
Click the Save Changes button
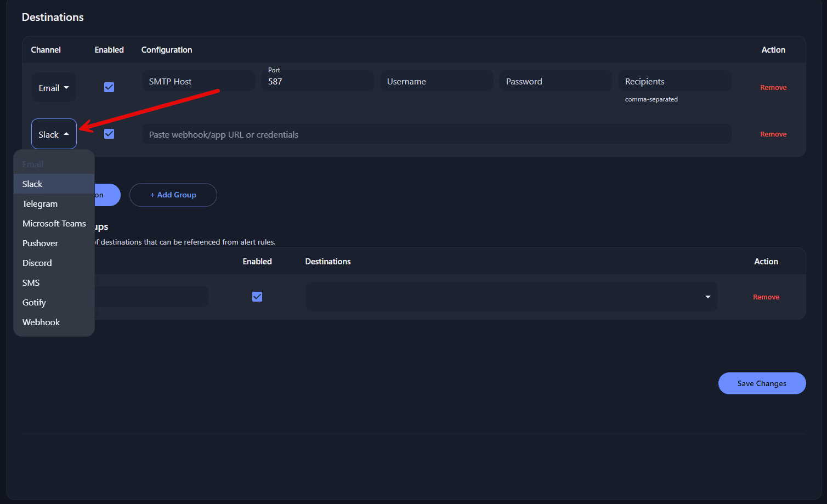[762, 383]
